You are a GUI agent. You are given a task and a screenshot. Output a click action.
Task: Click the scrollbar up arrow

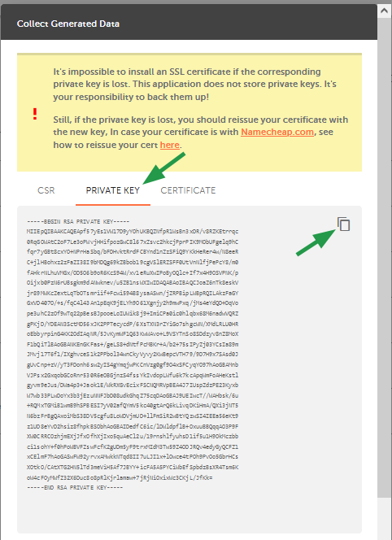tap(384, 11)
